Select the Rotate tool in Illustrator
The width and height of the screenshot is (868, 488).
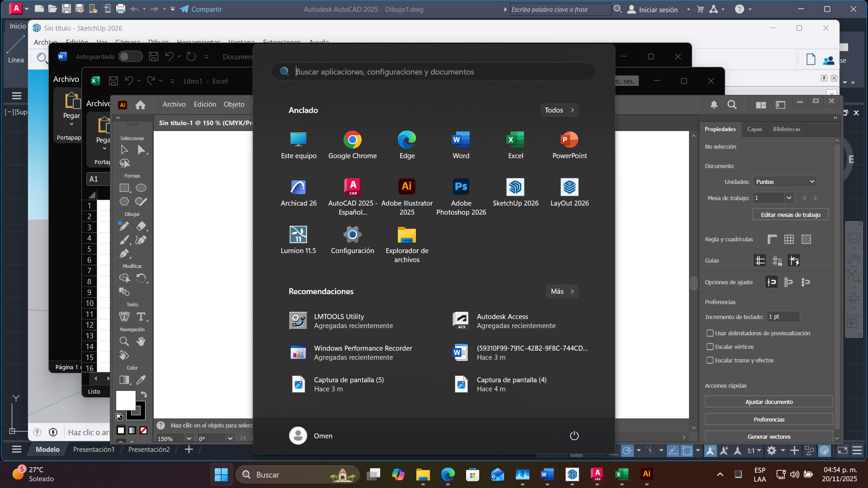pyautogui.click(x=142, y=278)
